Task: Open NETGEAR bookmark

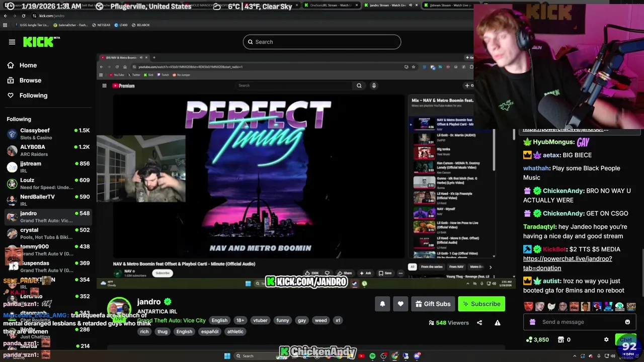Action: [x=101, y=25]
